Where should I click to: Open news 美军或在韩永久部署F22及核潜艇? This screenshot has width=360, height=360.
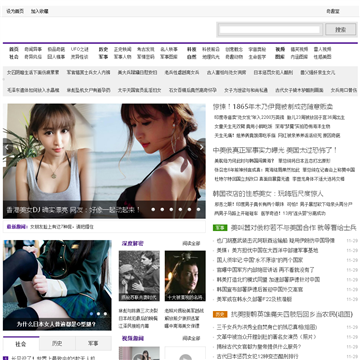(254, 299)
